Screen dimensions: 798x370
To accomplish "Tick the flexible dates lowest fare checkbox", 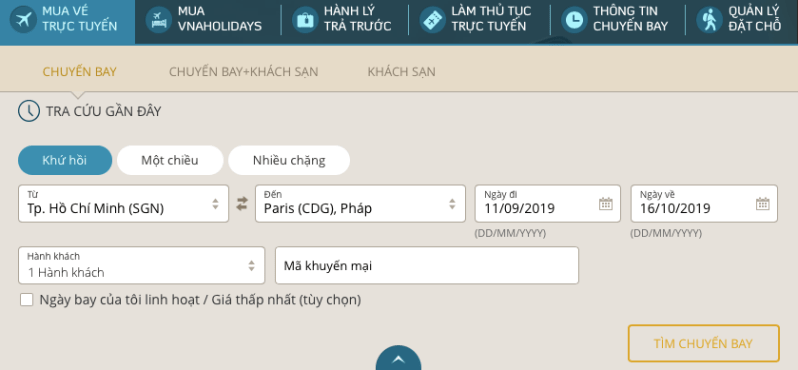I will coord(26,300).
